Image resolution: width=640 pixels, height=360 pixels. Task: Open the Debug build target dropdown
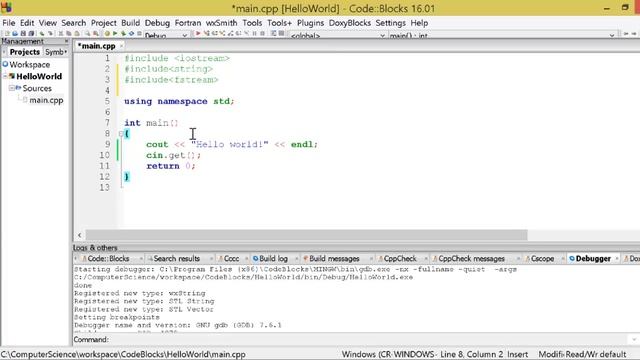pyautogui.click(x=184, y=36)
